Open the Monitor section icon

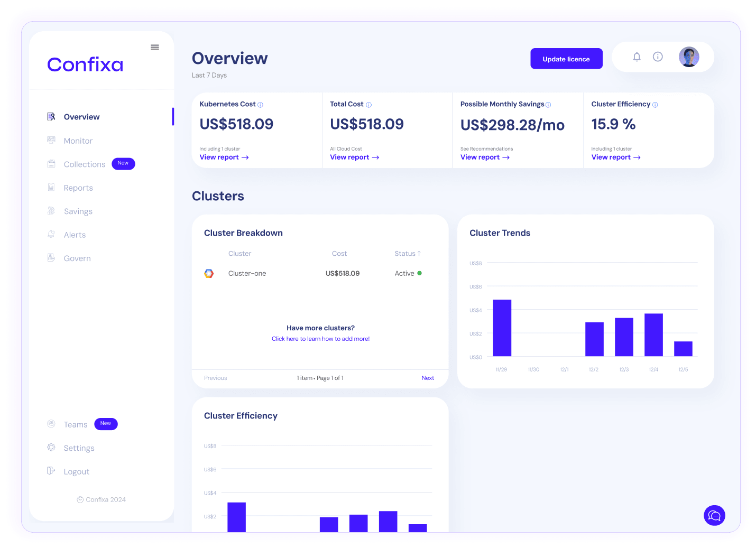click(51, 140)
